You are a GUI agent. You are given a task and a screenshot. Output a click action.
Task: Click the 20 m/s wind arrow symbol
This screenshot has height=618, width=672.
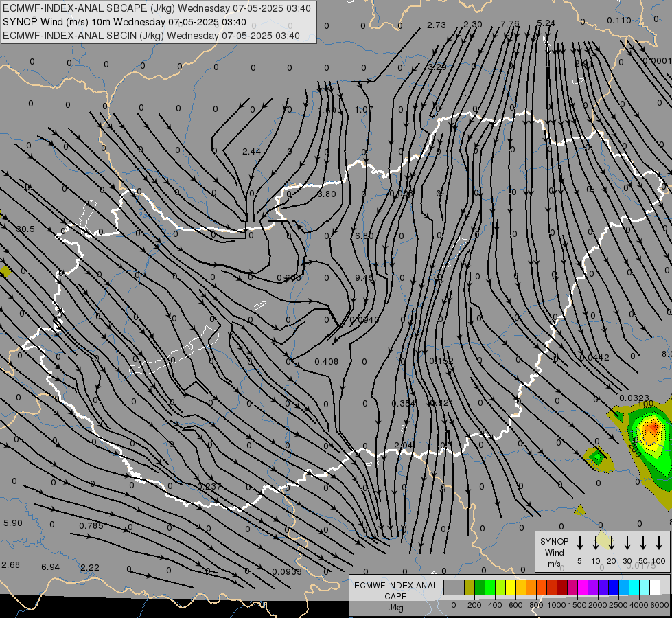point(611,543)
